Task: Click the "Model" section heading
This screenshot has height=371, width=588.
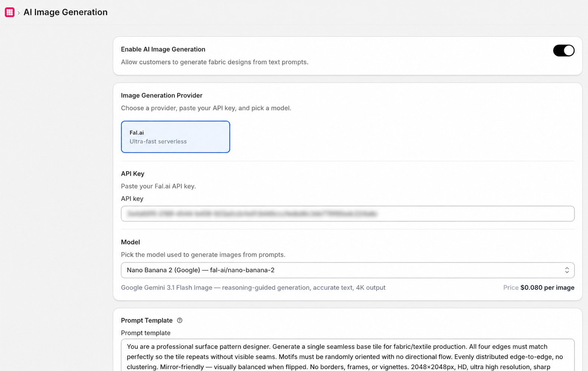Action: click(x=130, y=242)
